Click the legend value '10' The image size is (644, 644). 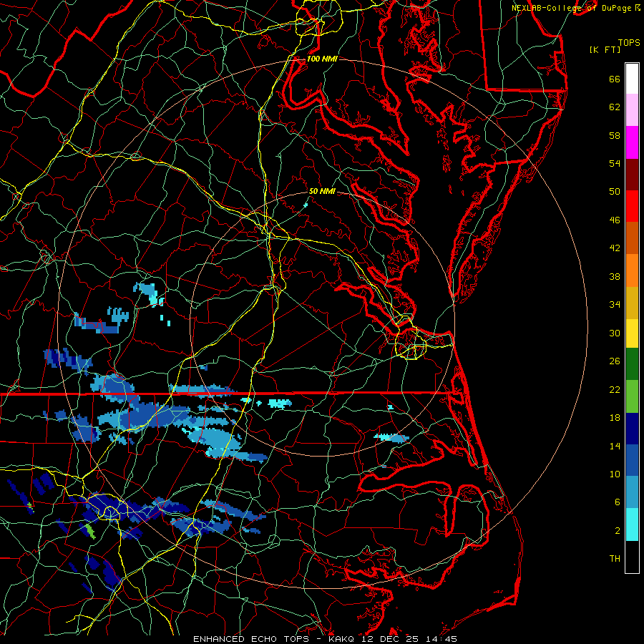(615, 474)
